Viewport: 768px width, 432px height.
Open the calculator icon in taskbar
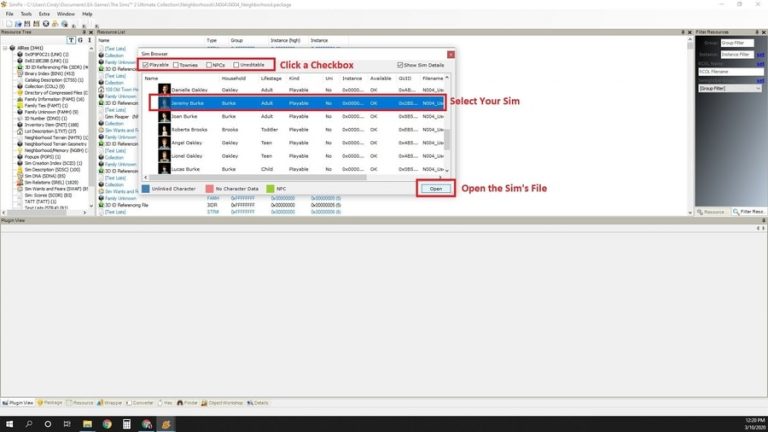click(x=128, y=423)
